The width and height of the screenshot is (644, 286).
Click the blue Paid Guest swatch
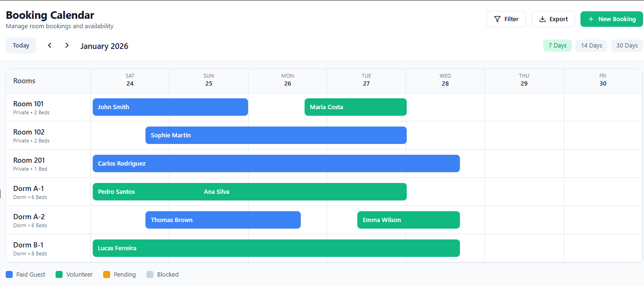(x=9, y=274)
